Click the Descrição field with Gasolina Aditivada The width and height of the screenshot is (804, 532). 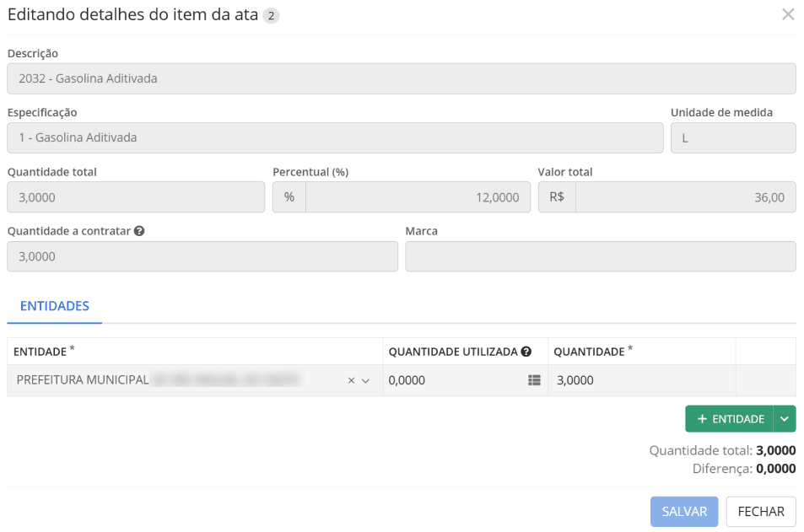(x=401, y=79)
